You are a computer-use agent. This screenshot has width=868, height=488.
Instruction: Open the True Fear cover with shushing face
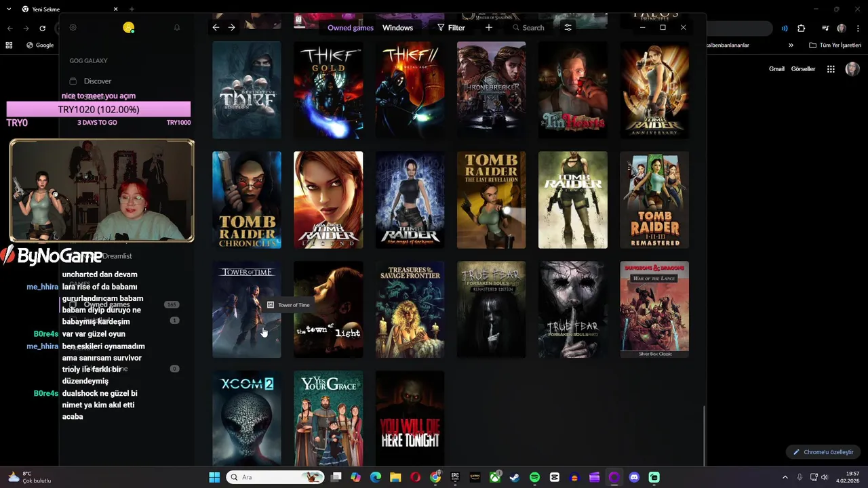(x=573, y=310)
